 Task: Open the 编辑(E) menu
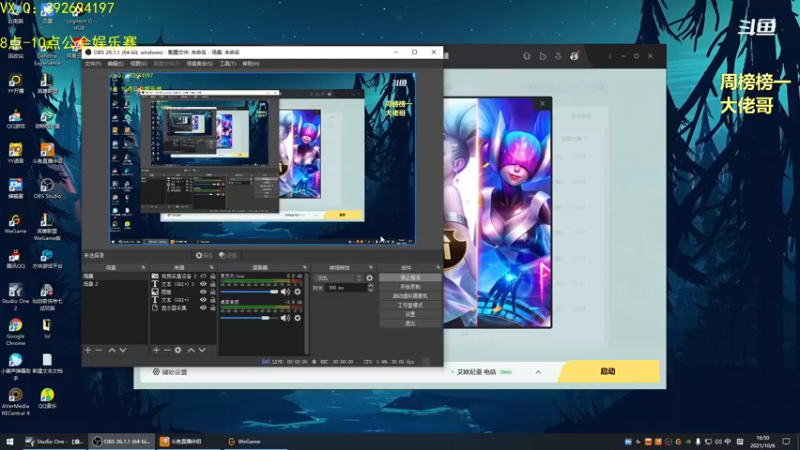tap(115, 64)
